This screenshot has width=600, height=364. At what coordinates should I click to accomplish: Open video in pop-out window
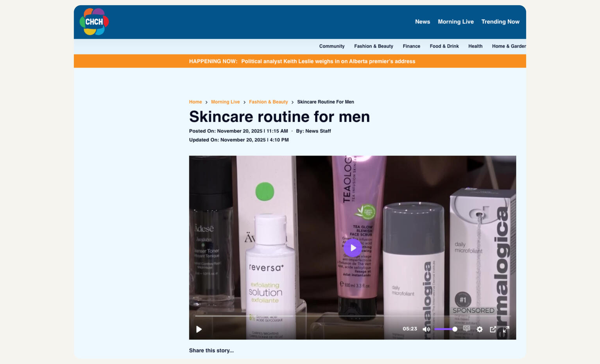pyautogui.click(x=493, y=329)
